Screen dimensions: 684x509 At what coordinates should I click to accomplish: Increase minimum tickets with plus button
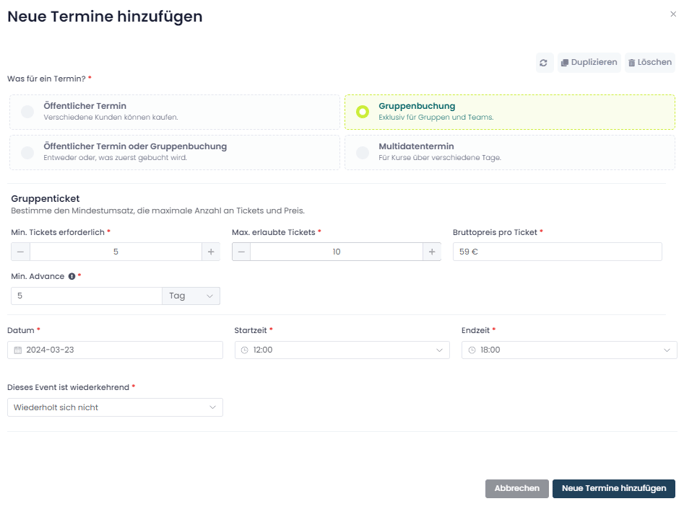(211, 252)
